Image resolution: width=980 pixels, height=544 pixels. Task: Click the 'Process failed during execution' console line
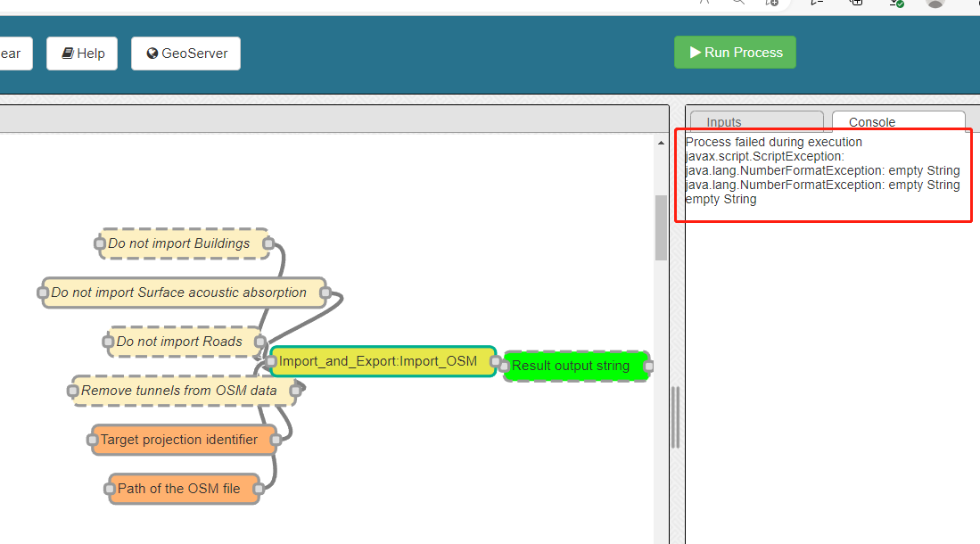click(x=774, y=142)
